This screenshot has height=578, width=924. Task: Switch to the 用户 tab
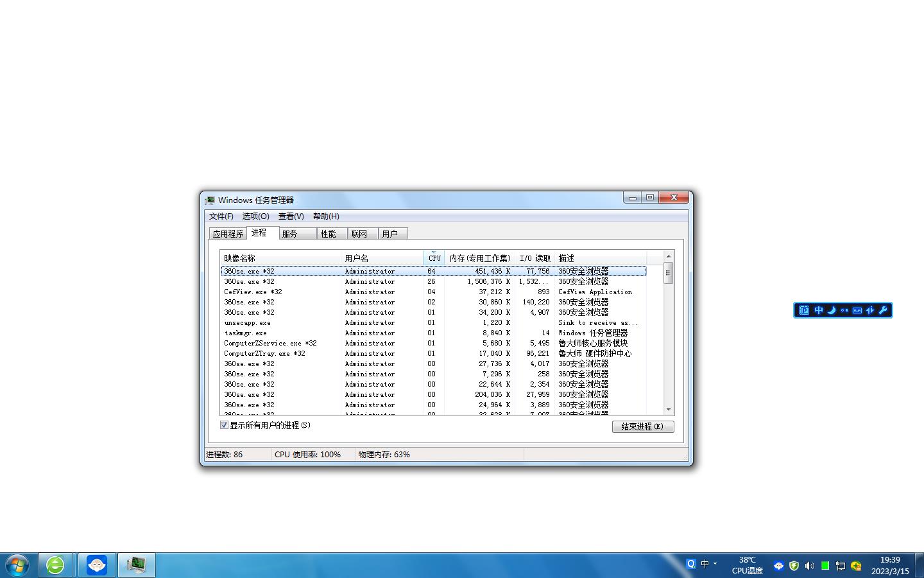[393, 234]
